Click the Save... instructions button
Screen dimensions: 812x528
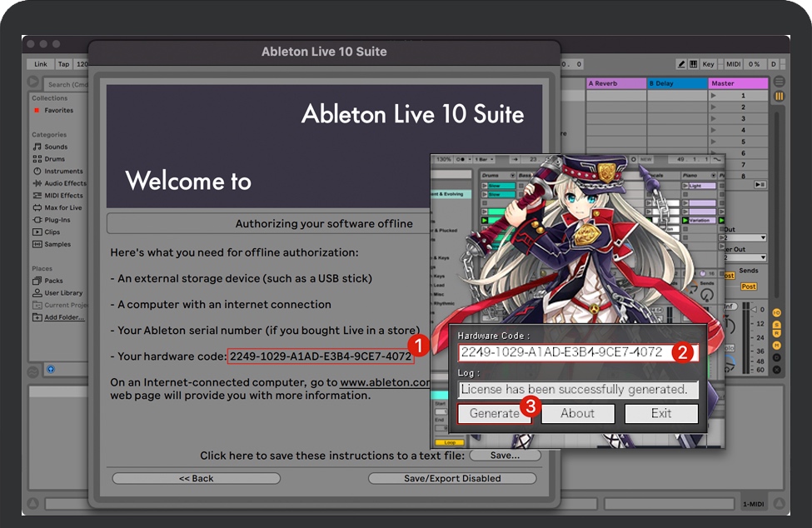pyautogui.click(x=505, y=456)
